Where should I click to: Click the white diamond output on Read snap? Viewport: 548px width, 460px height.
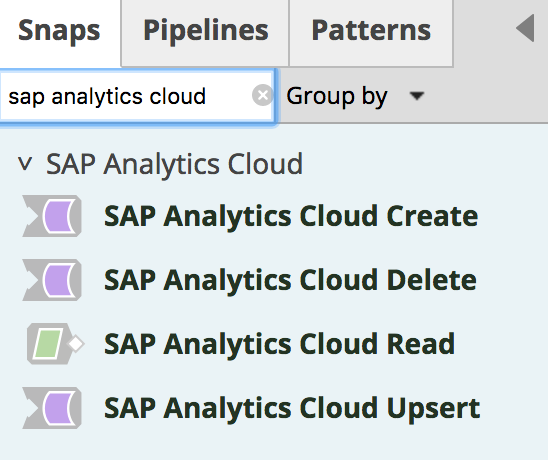76,344
